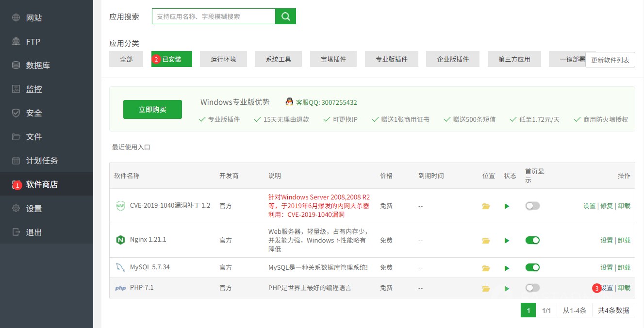
Task: Select the 专业版插件 category tab
Action: tap(392, 59)
